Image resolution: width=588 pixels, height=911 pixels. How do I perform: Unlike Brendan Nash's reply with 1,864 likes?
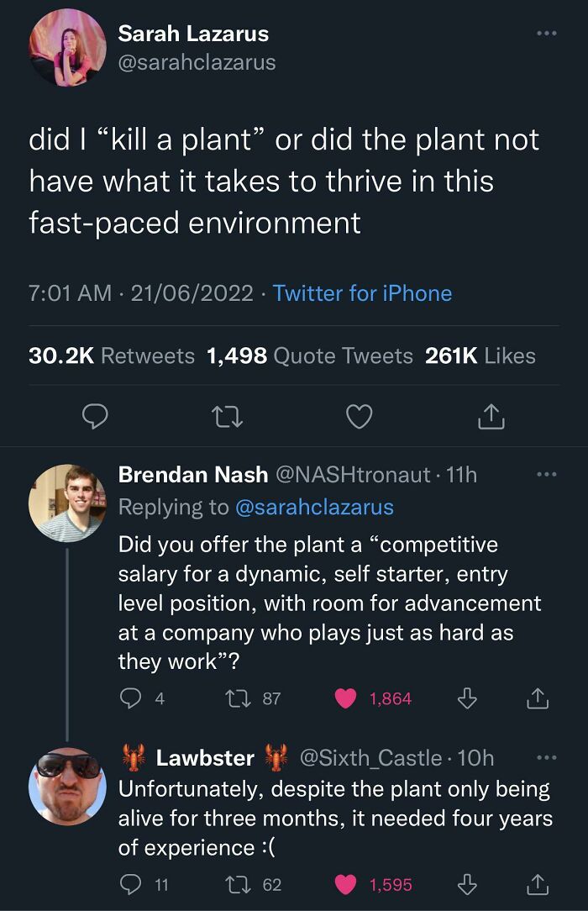click(x=345, y=698)
